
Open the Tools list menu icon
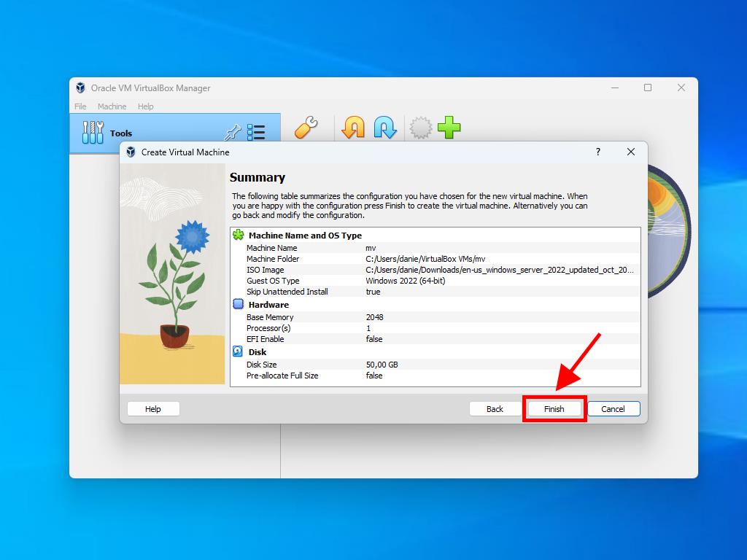tap(256, 132)
